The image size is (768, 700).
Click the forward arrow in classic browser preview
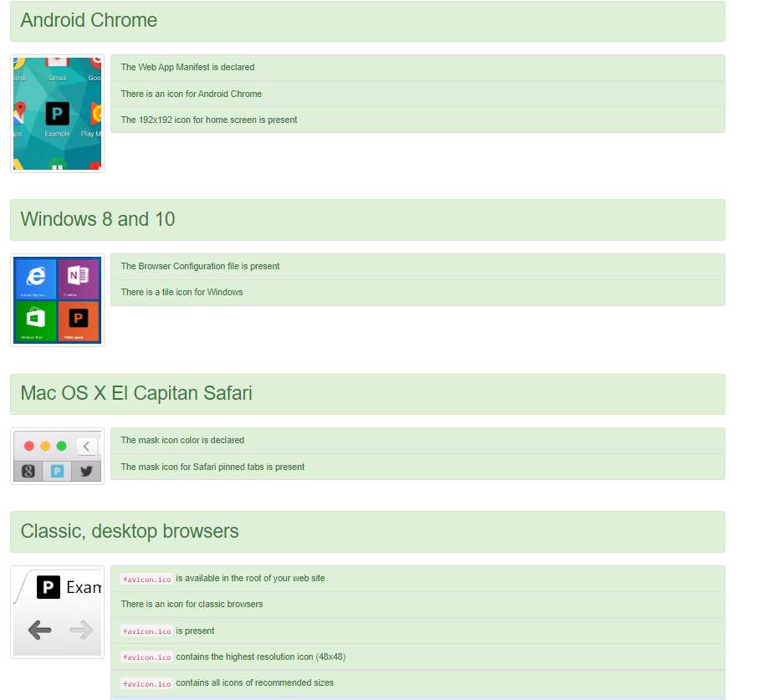pos(81,630)
